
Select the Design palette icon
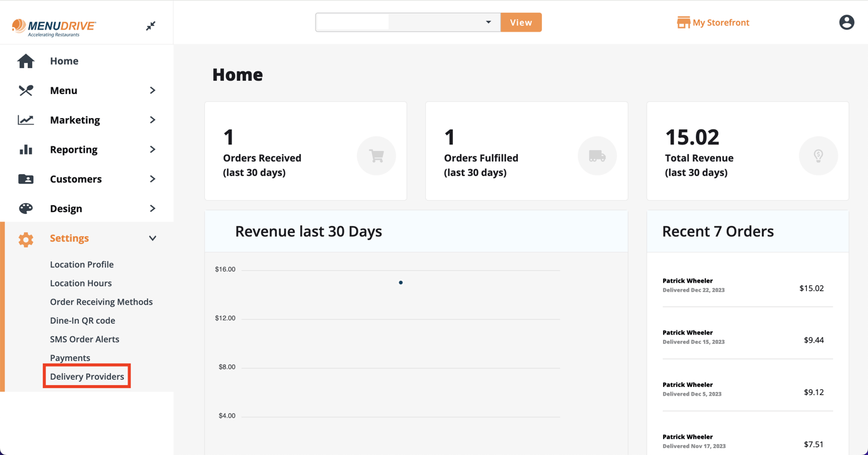(25, 208)
